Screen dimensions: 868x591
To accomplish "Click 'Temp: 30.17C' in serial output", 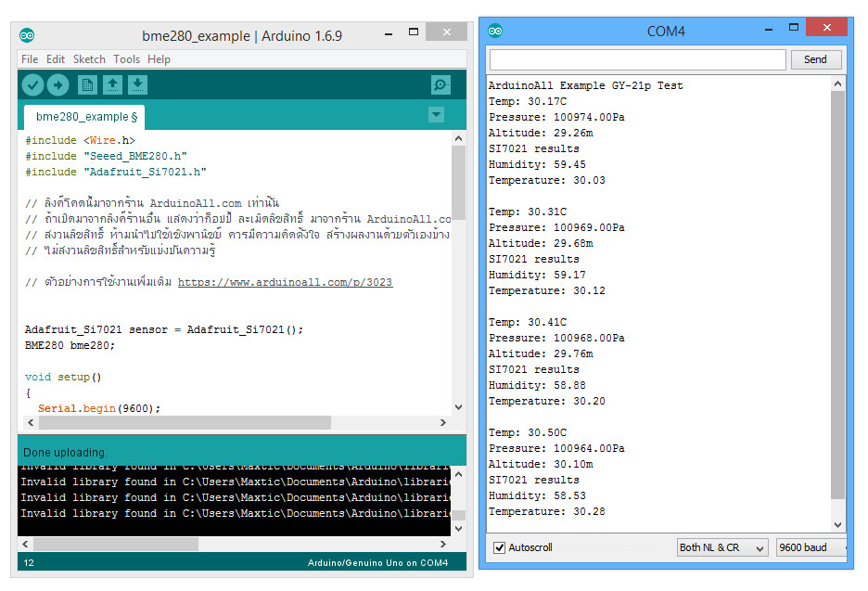I will coord(528,101).
